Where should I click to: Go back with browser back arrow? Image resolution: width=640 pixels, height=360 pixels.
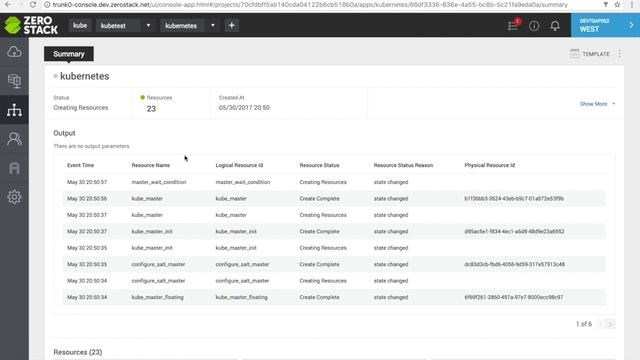tap(8, 4)
